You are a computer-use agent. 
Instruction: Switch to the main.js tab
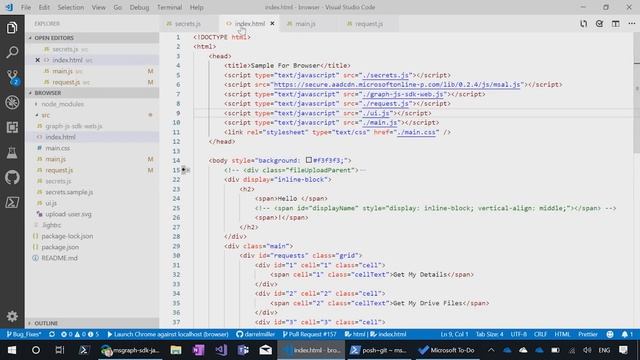(x=305, y=24)
